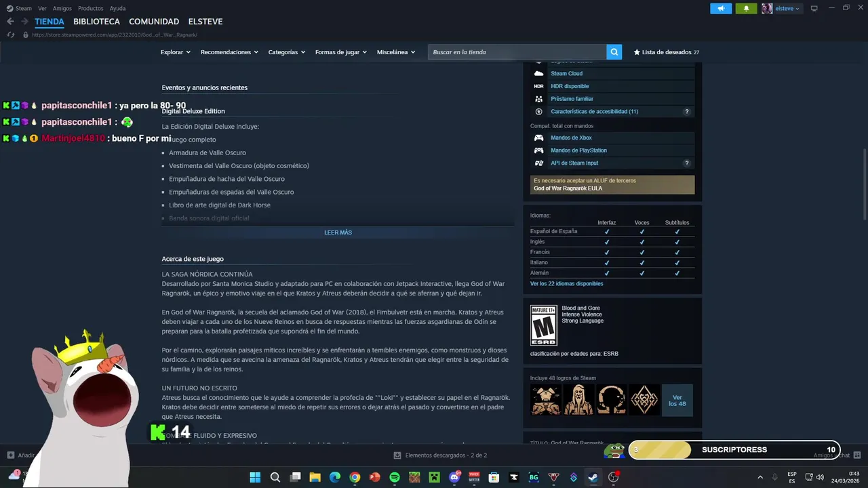Switch to the COMUNIDAD tab
The width and height of the screenshot is (868, 488).
[154, 22]
